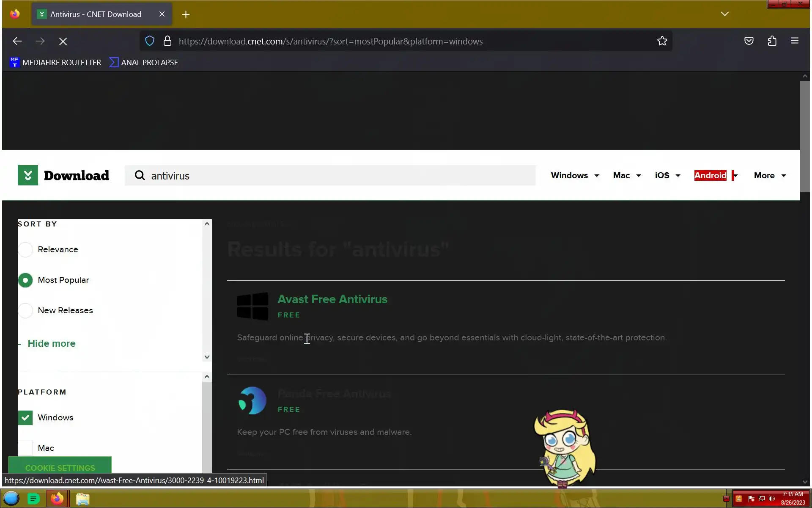Open the Avast Free Antivirus link
This screenshot has height=508, width=812.
(332, 299)
